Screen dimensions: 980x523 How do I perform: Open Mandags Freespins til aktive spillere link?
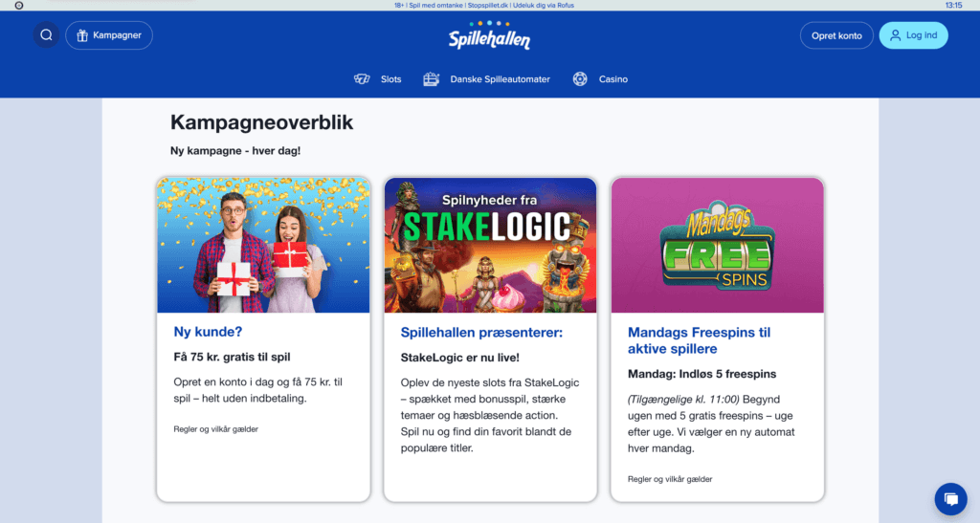tap(699, 340)
